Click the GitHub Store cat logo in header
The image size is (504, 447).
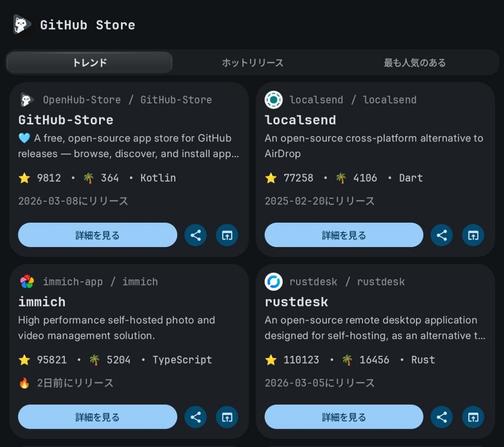[x=22, y=24]
